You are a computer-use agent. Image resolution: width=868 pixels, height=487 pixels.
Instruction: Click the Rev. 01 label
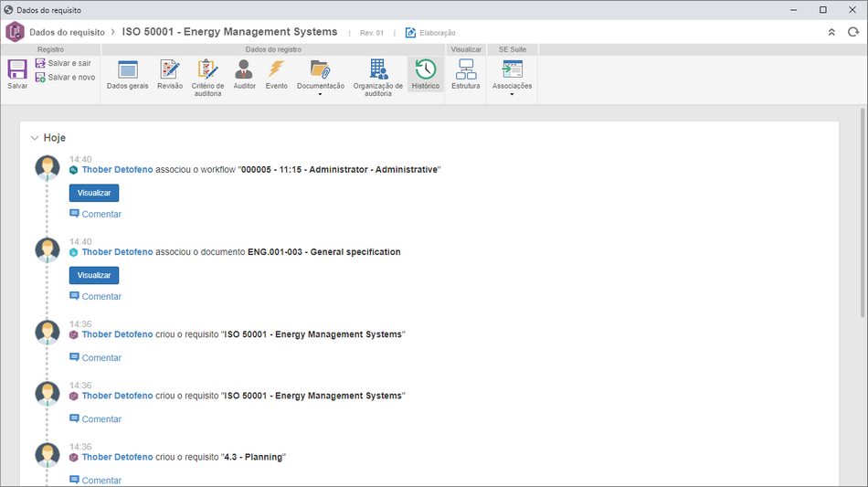click(x=372, y=33)
